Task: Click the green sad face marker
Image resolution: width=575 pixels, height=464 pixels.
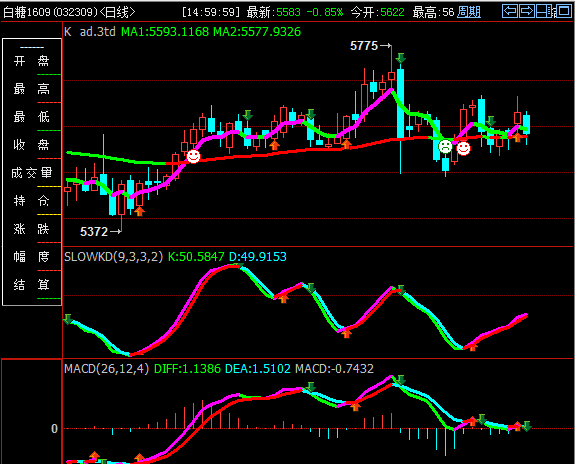Action: tap(445, 146)
